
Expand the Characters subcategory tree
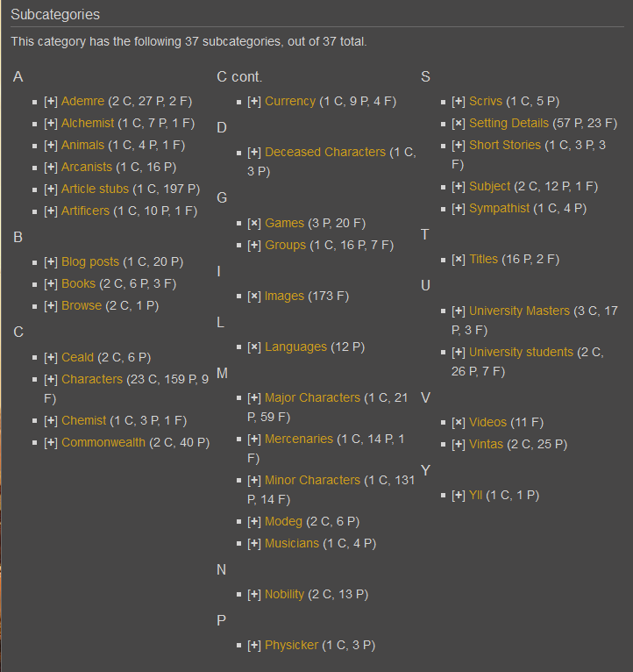click(x=50, y=380)
